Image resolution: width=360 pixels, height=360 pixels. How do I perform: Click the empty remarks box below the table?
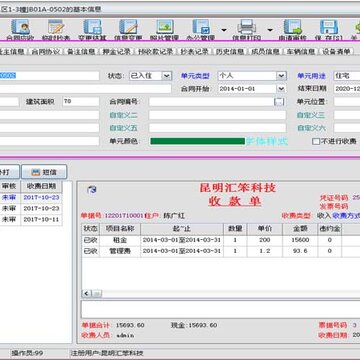220,310
